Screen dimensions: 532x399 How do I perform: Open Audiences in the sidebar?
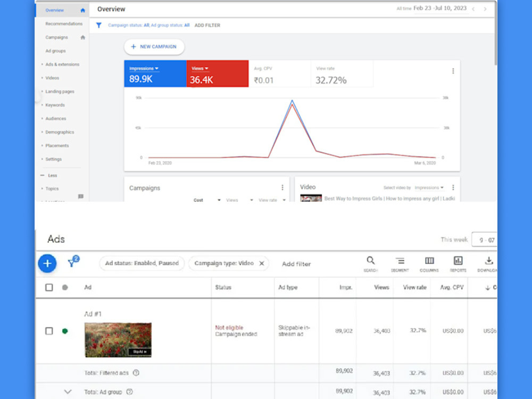point(56,119)
